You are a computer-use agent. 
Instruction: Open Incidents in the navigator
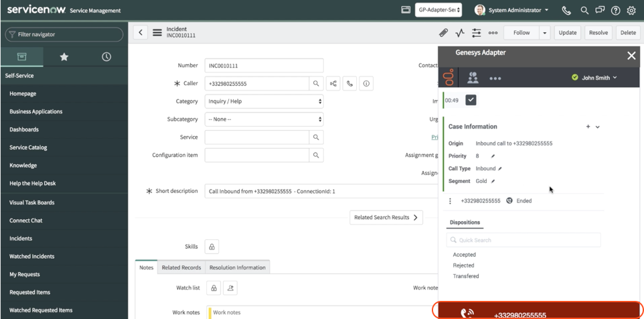21,239
